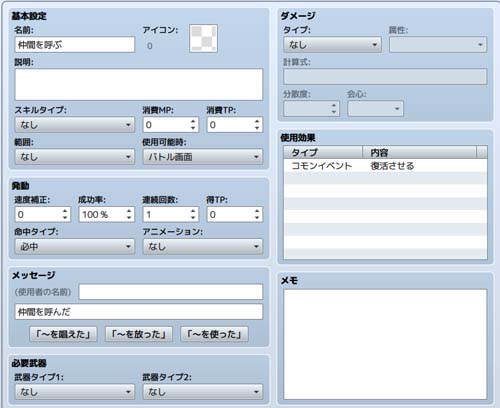Open the 武器タイプ1 dropdown
The height and width of the screenshot is (408, 500).
click(75, 392)
